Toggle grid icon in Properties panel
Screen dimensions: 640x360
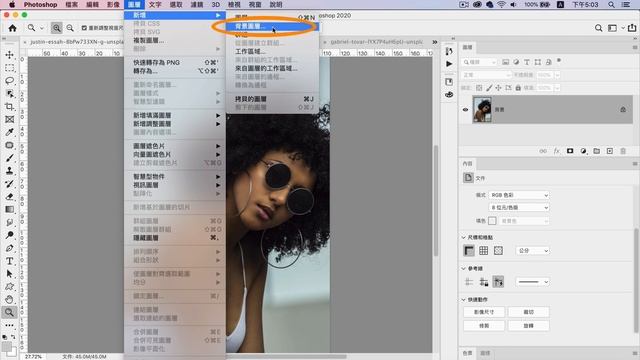click(484, 251)
